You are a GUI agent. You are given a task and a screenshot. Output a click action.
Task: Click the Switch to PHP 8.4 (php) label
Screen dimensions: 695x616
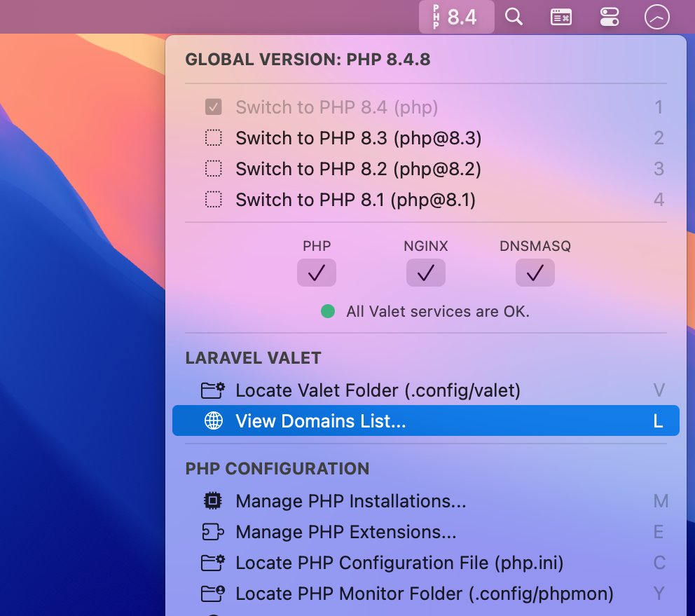click(336, 107)
